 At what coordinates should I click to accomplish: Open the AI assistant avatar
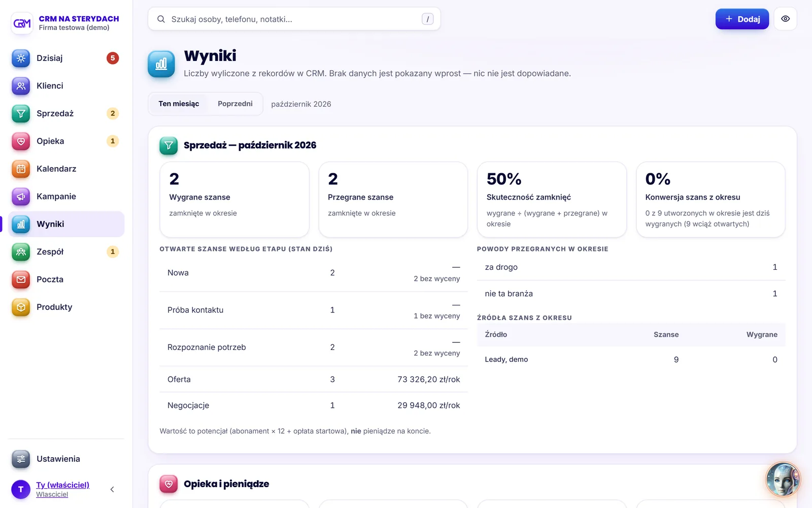(783, 479)
